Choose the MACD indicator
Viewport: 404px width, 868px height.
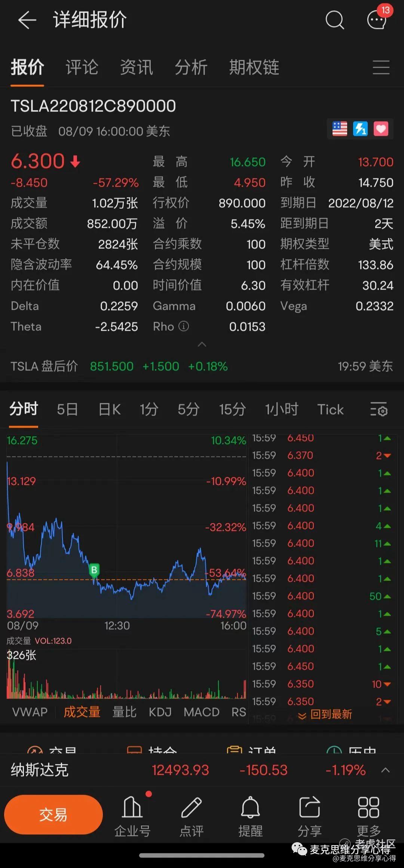202,712
